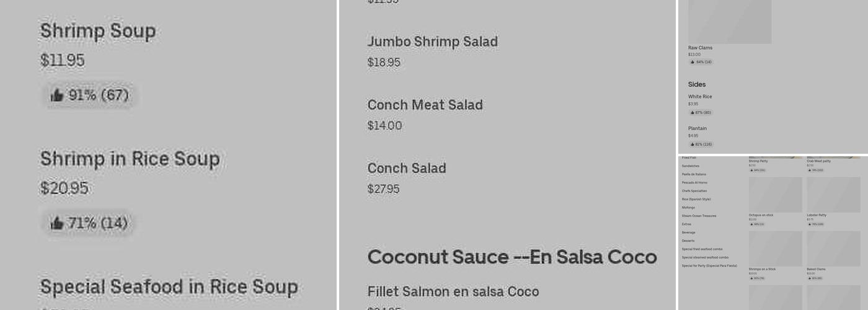Screen dimensions: 868x310
Task: Click the Octopus on stick photo
Action: pos(775,195)
